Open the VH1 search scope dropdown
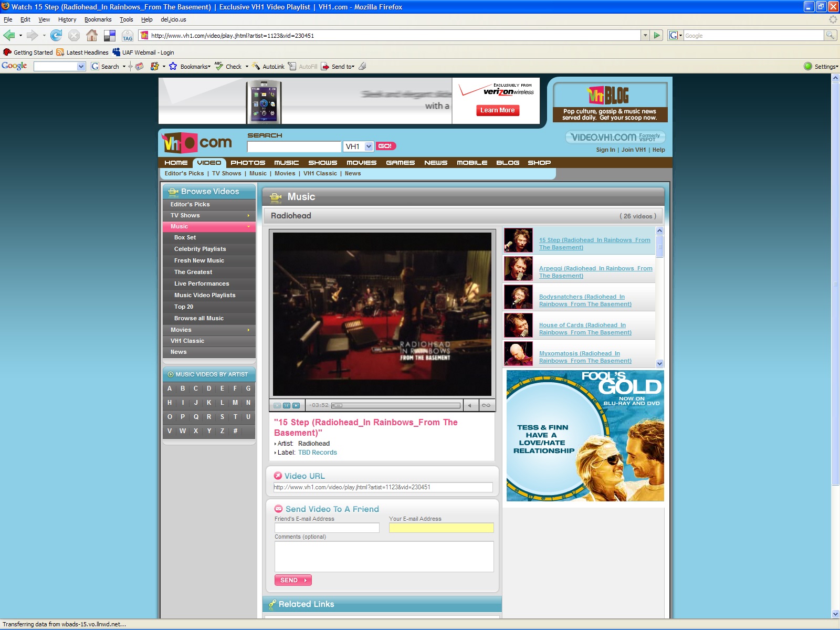This screenshot has width=840, height=630. [x=369, y=146]
